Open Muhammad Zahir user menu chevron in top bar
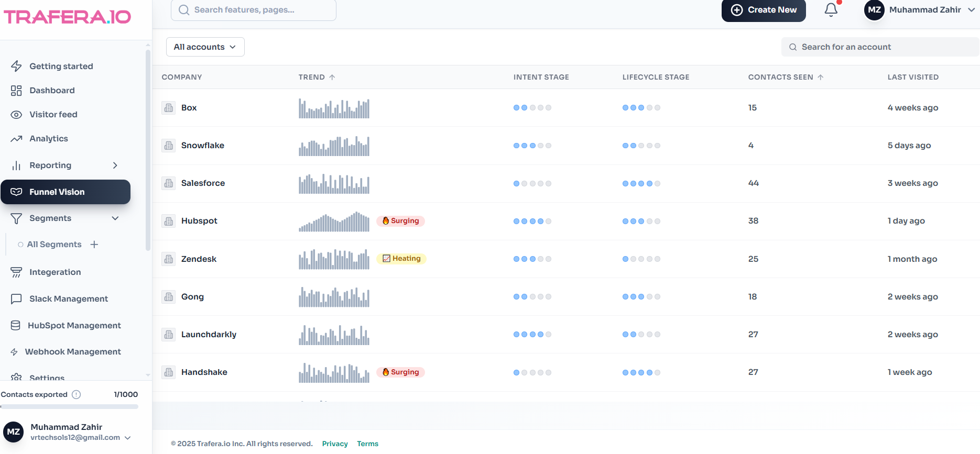 (971, 10)
